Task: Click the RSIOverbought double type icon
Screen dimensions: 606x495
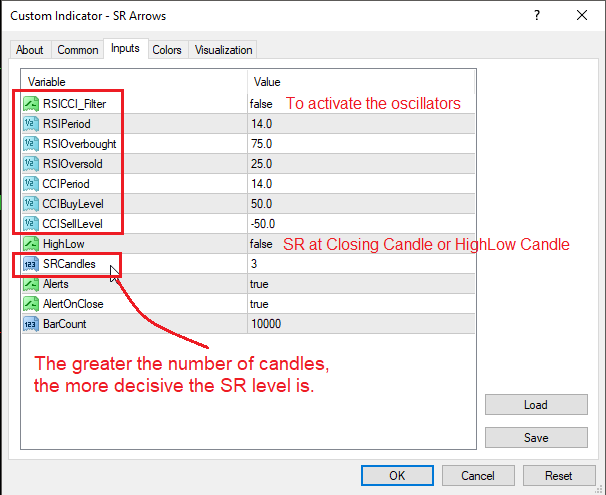Action: coord(31,144)
